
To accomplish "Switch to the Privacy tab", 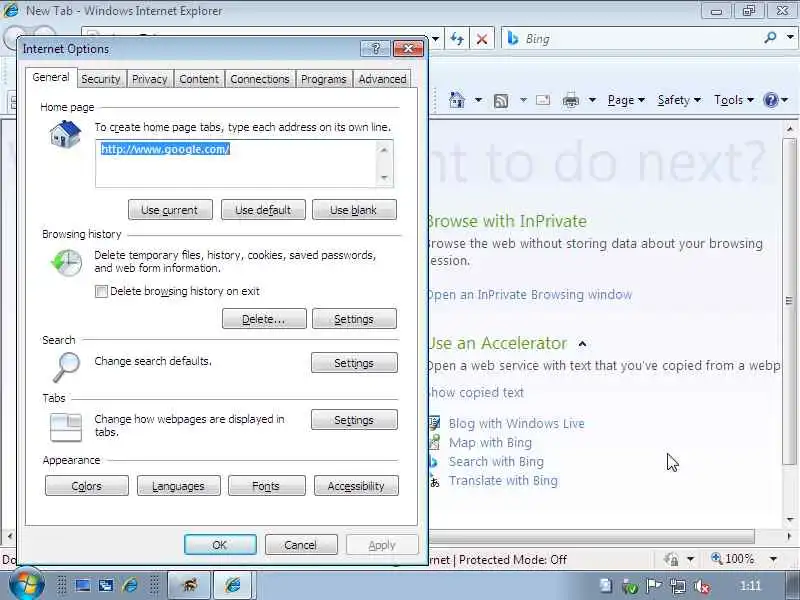I will click(x=149, y=79).
